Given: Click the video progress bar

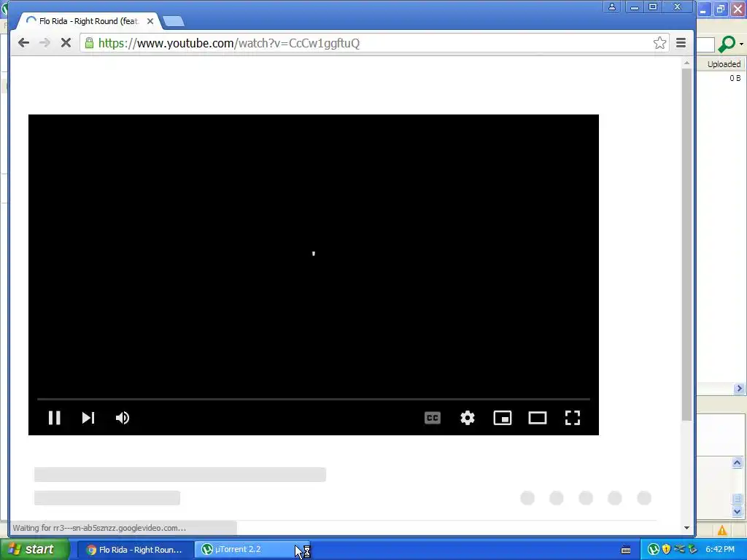Looking at the screenshot, I should [314, 399].
